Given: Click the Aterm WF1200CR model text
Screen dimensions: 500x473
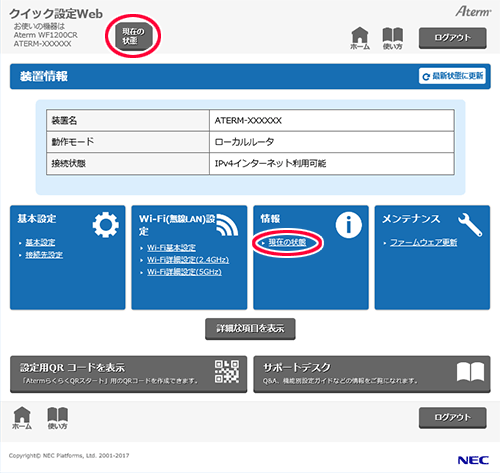Looking at the screenshot, I should click(45, 35).
